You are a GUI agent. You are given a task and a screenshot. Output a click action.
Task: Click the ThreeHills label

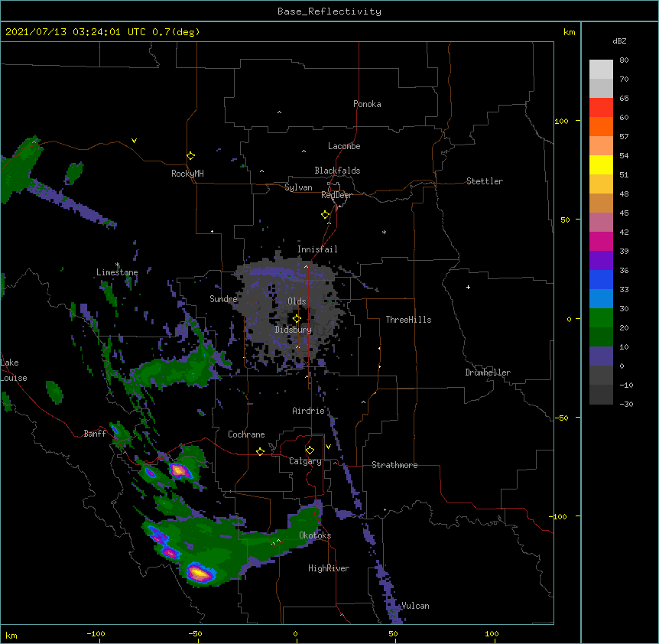pyautogui.click(x=408, y=320)
